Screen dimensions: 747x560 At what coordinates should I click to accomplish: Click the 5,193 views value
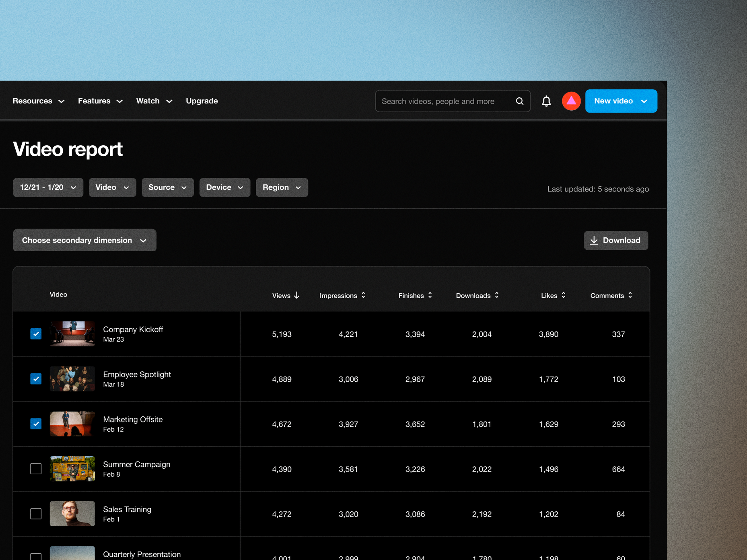pyautogui.click(x=282, y=334)
